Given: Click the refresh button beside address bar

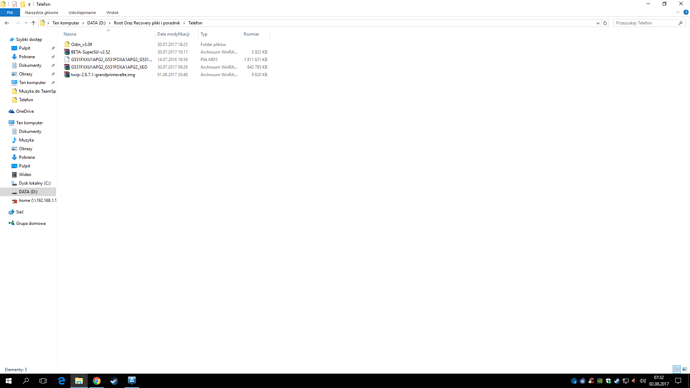Looking at the screenshot, I should click(x=605, y=23).
